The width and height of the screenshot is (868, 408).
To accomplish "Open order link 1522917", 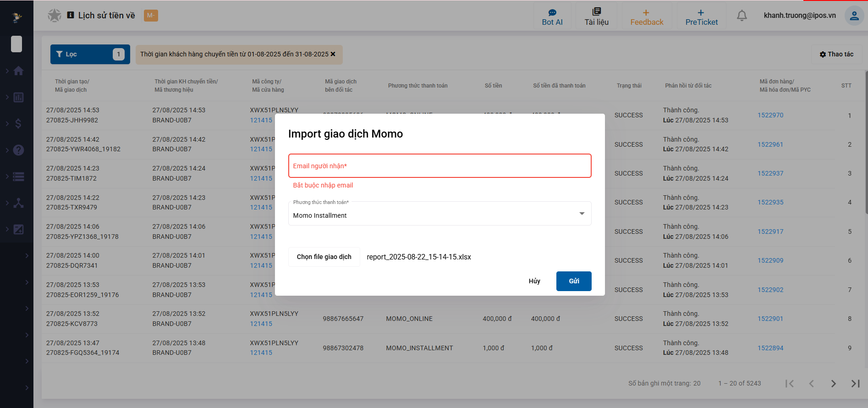I will [770, 232].
